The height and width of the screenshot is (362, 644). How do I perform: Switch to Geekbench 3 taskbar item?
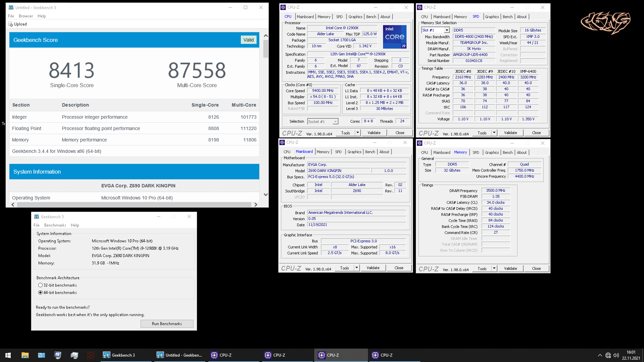coord(126,355)
